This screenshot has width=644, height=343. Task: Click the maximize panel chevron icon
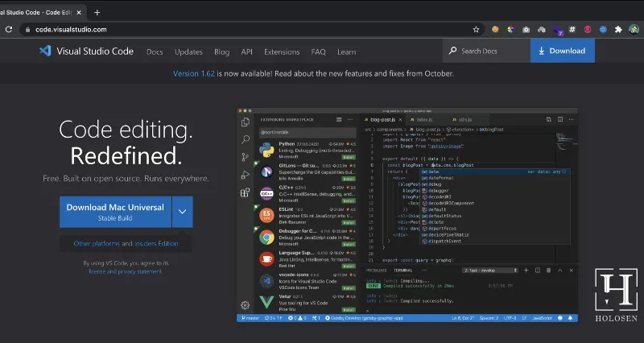click(x=559, y=271)
